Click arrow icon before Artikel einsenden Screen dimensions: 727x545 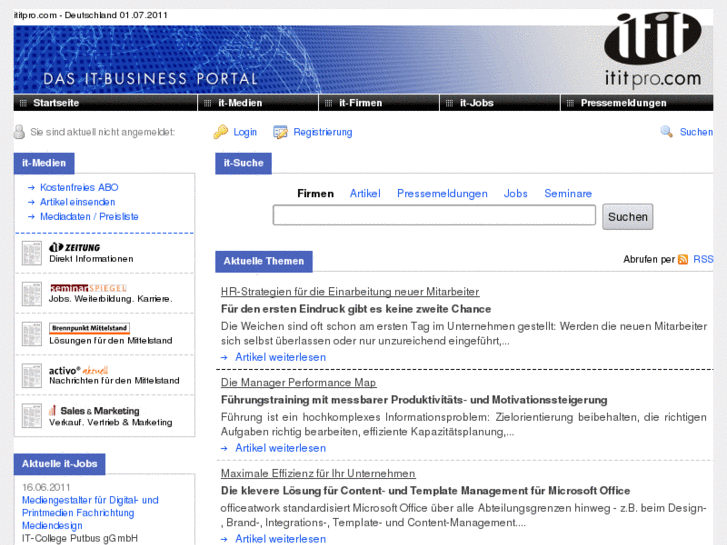[x=31, y=202]
